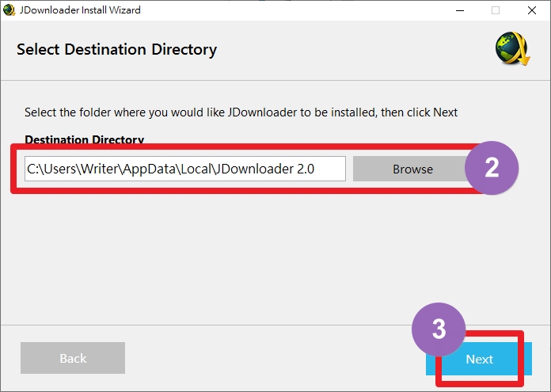
Task: Go Back to previous wizard step
Action: click(73, 358)
